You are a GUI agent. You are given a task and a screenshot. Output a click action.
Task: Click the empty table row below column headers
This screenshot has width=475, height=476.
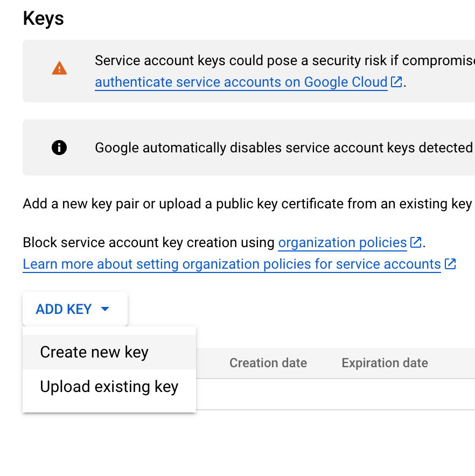point(334,394)
